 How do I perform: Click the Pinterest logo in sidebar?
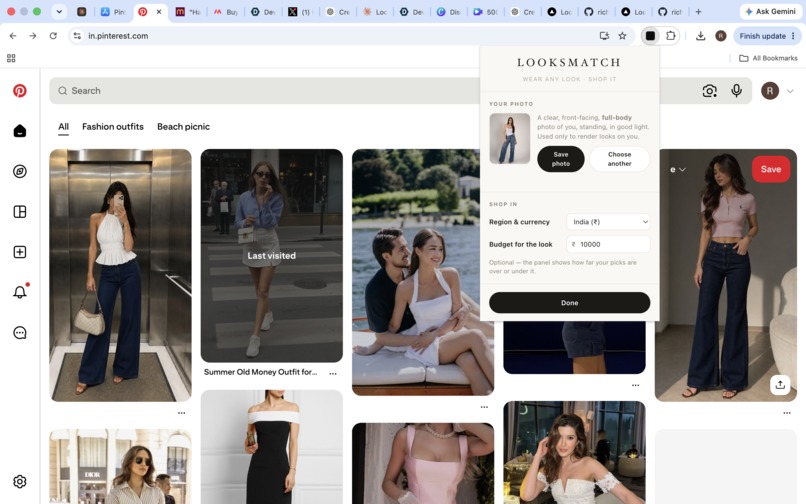20,91
